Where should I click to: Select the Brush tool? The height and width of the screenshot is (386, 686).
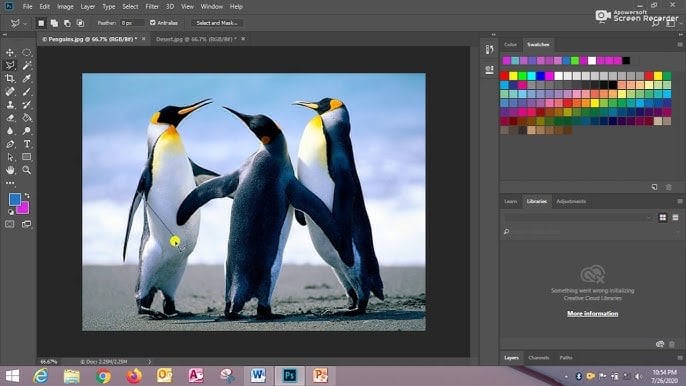[27, 92]
